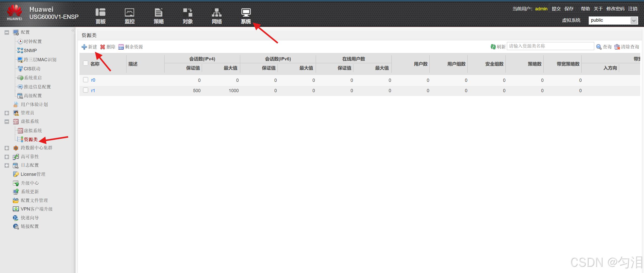Open 系统更新 icon

pos(16,192)
